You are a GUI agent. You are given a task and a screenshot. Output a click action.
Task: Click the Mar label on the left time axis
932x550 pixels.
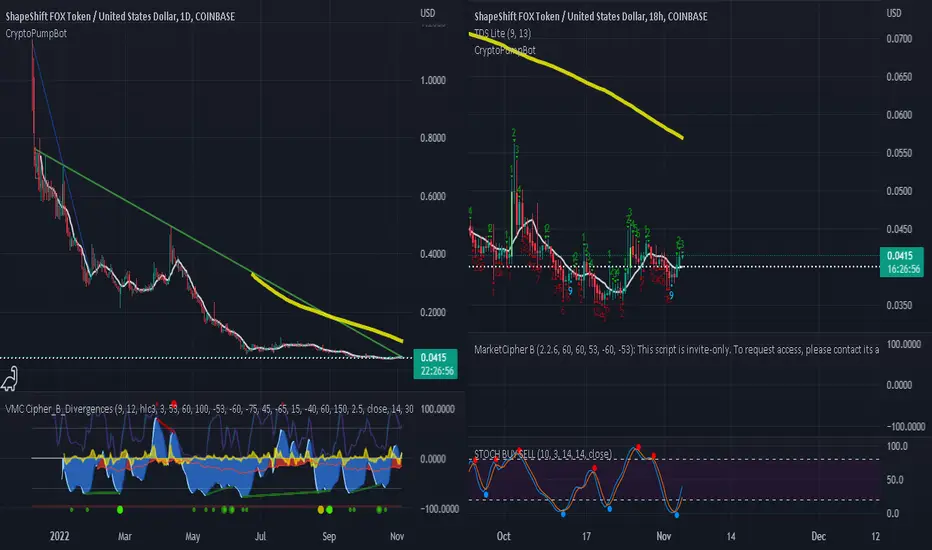(x=124, y=536)
